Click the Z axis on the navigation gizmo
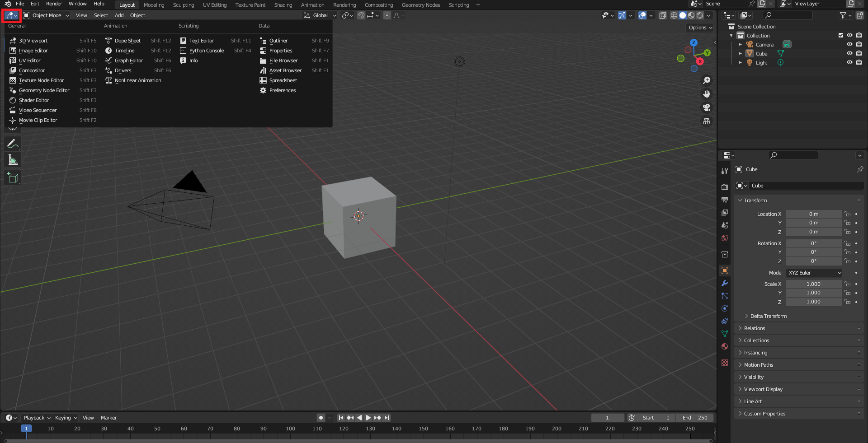 (693, 42)
